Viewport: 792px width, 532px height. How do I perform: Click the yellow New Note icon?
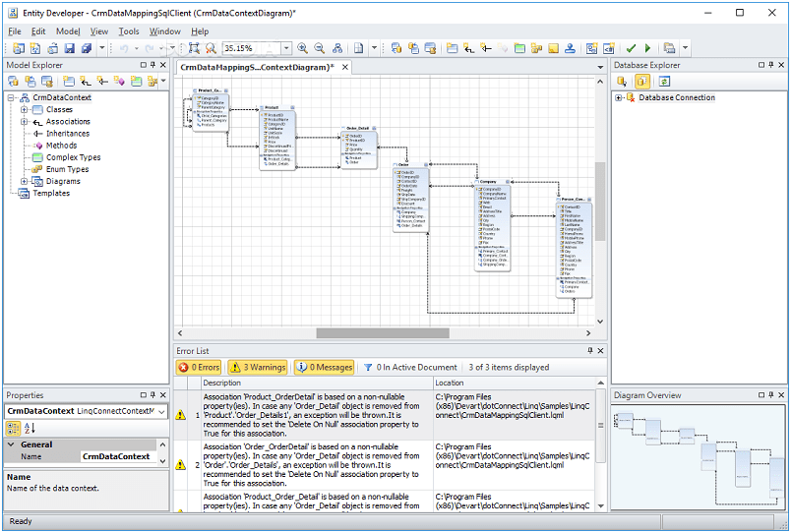[554, 48]
